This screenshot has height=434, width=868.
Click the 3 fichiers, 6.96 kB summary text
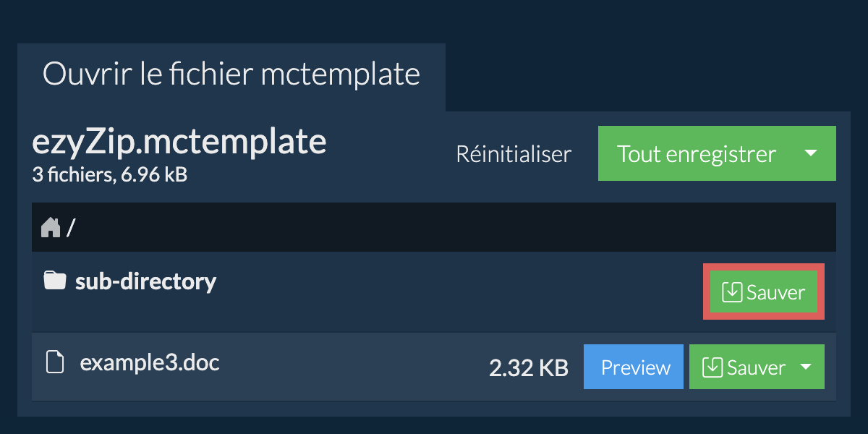[x=110, y=174]
